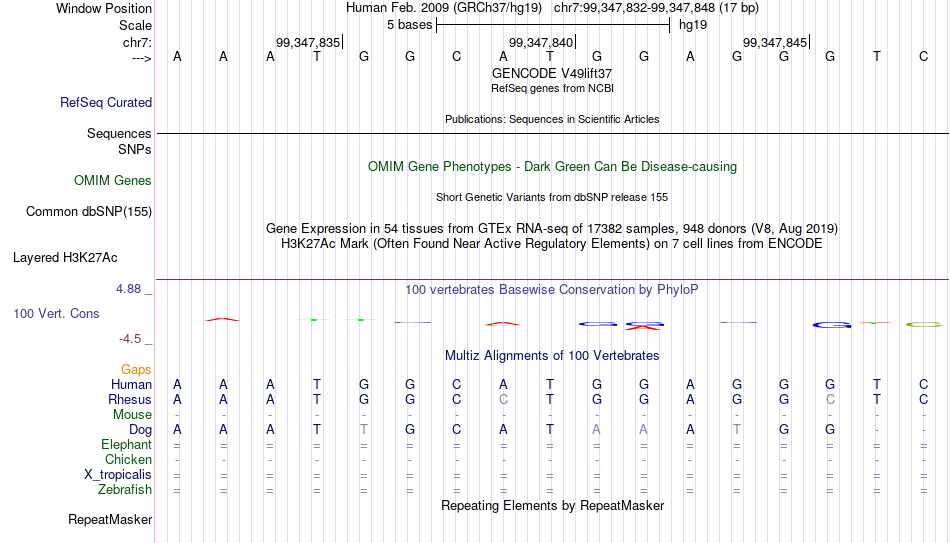Select the Zebrafish species row label
Image resolution: width=950 pixels, height=543 pixels.
[125, 489]
